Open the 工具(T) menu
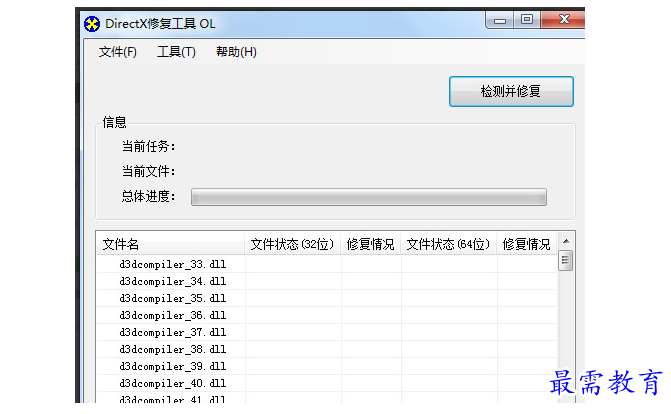Image resolution: width=671 pixels, height=414 pixels. 176,52
